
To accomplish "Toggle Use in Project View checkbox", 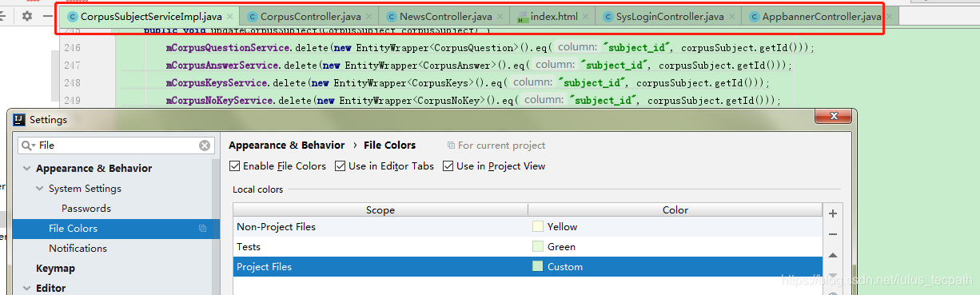I will (x=448, y=166).
